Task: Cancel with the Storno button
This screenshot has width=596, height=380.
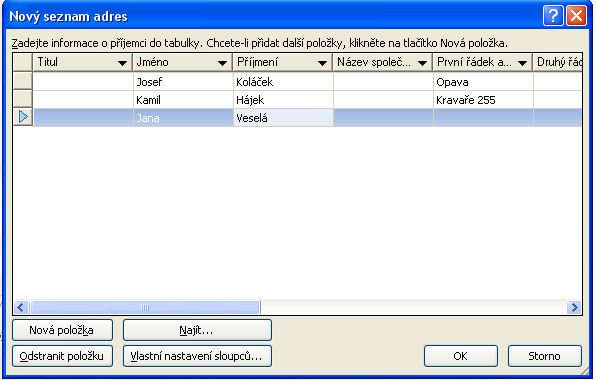Action: click(x=545, y=356)
